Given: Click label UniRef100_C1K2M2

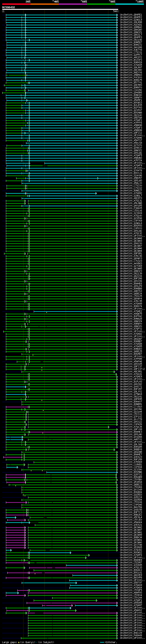Looking at the screenshot, I should [x=131, y=90].
